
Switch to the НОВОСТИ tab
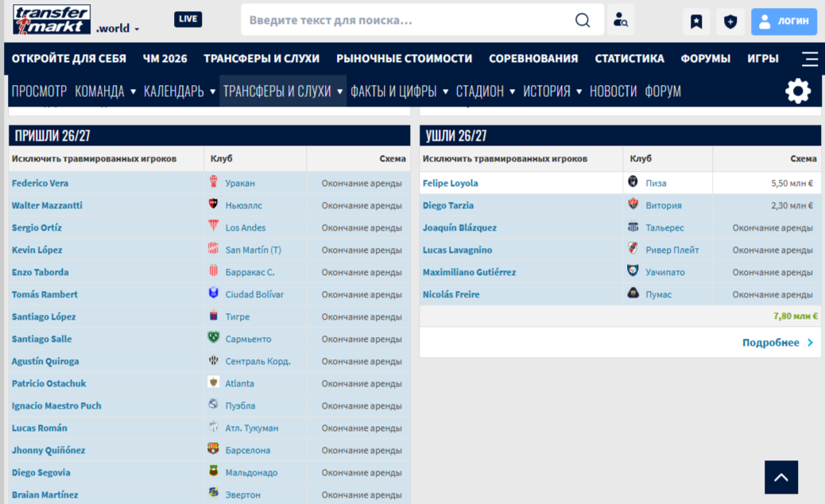[x=613, y=91]
